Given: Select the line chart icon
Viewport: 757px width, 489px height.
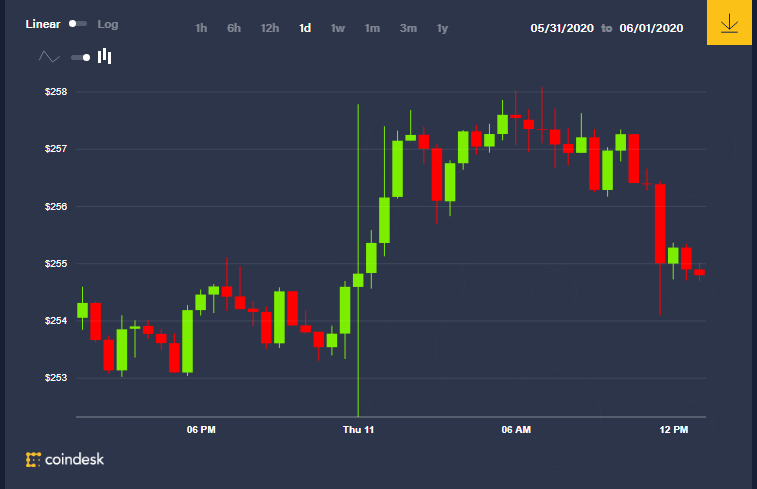Looking at the screenshot, I should pos(49,57).
